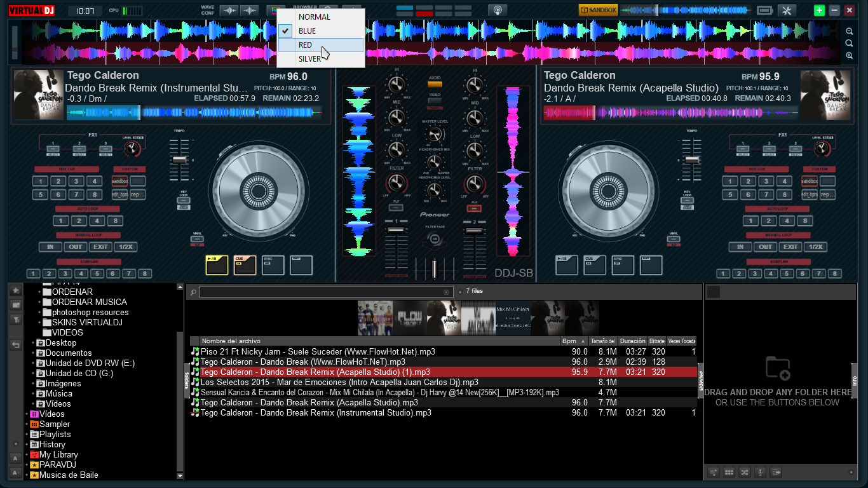868x488 pixels.
Task: Click the first wave config icon
Action: (x=229, y=10)
